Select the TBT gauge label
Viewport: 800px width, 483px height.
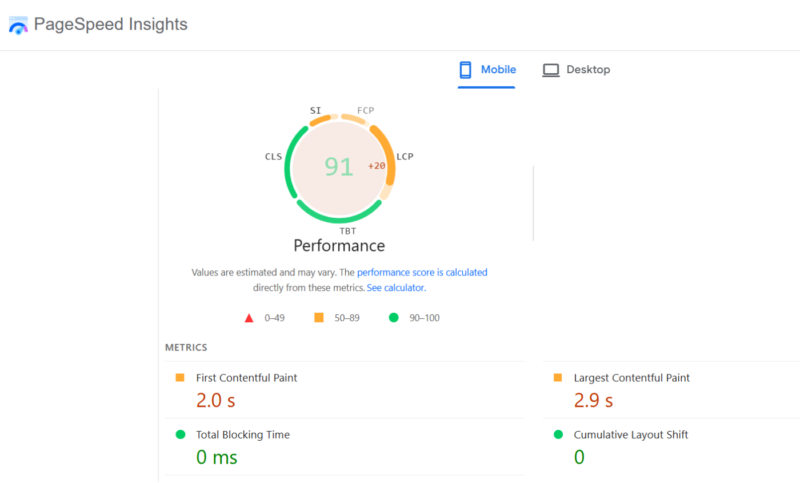(347, 231)
